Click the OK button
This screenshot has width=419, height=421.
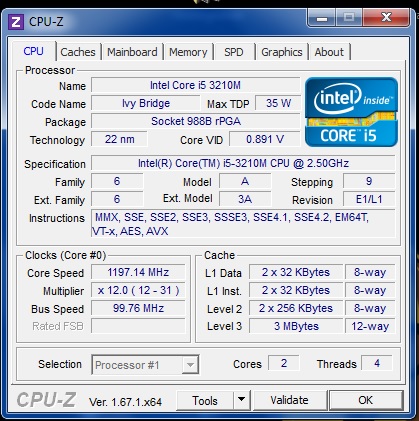pyautogui.click(x=366, y=400)
